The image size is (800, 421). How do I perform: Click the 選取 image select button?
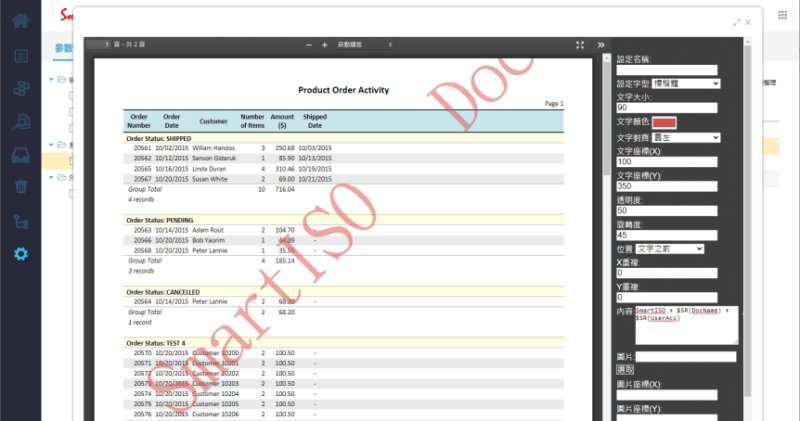[x=625, y=369]
